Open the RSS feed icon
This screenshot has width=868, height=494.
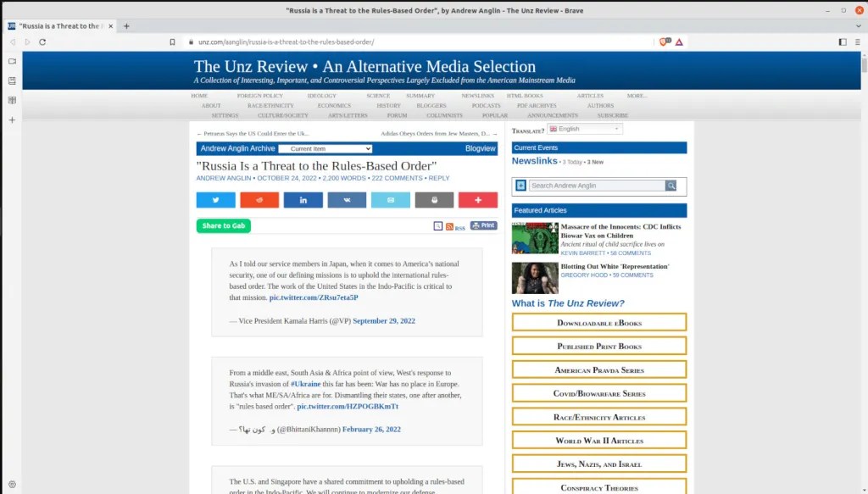450,226
